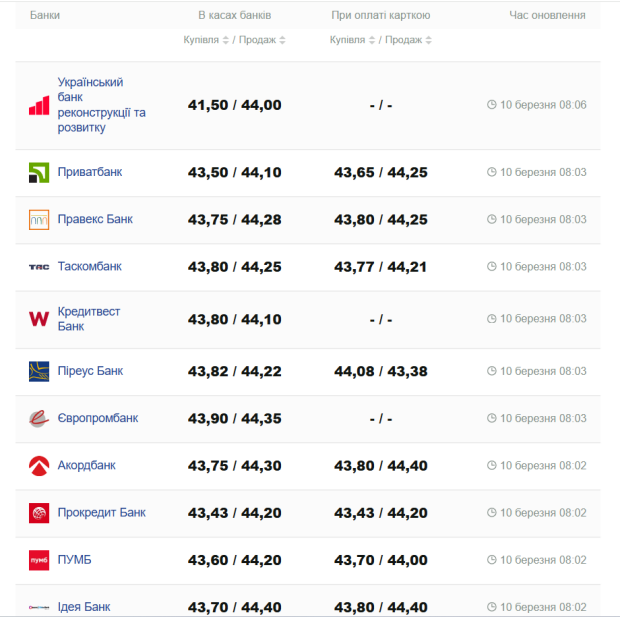Open the Ідея Банк link
This screenshot has height=617, width=620.
click(84, 607)
